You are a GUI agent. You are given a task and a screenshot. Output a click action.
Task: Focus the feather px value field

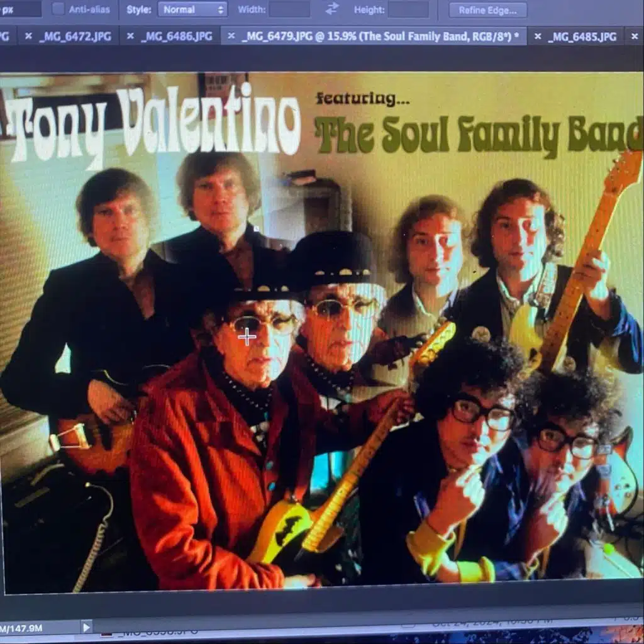20,9
